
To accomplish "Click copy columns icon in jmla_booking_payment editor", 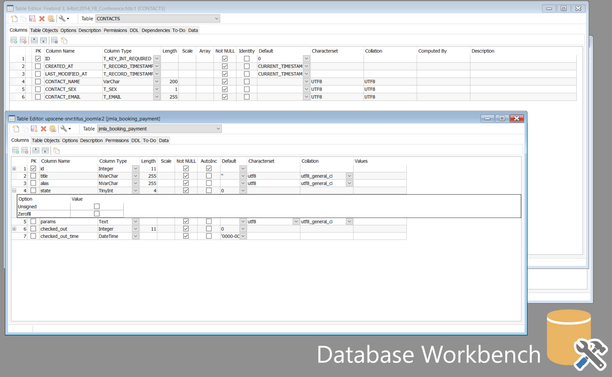I will pyautogui.click(x=57, y=151).
